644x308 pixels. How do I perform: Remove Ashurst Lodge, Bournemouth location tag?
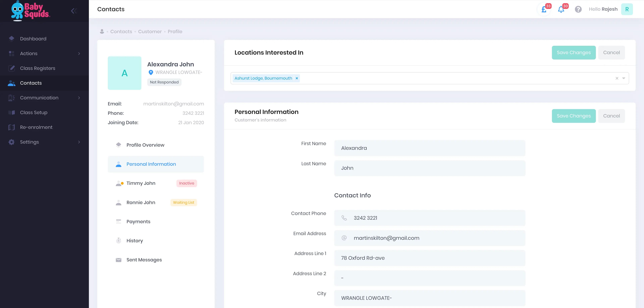[297, 78]
